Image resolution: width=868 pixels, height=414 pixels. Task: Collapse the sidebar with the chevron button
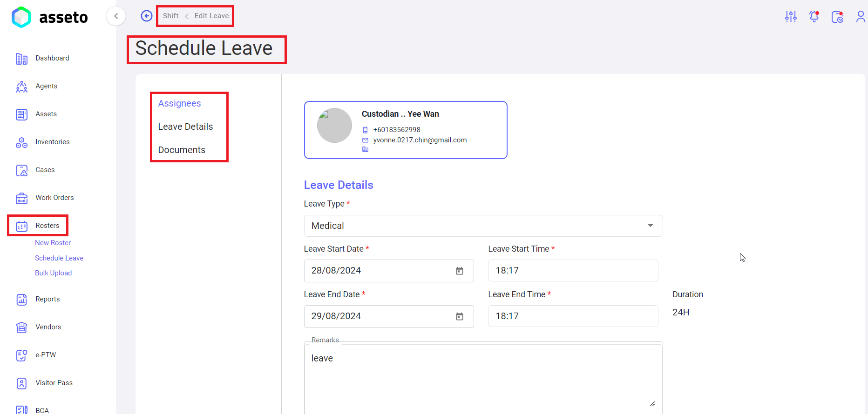point(116,16)
